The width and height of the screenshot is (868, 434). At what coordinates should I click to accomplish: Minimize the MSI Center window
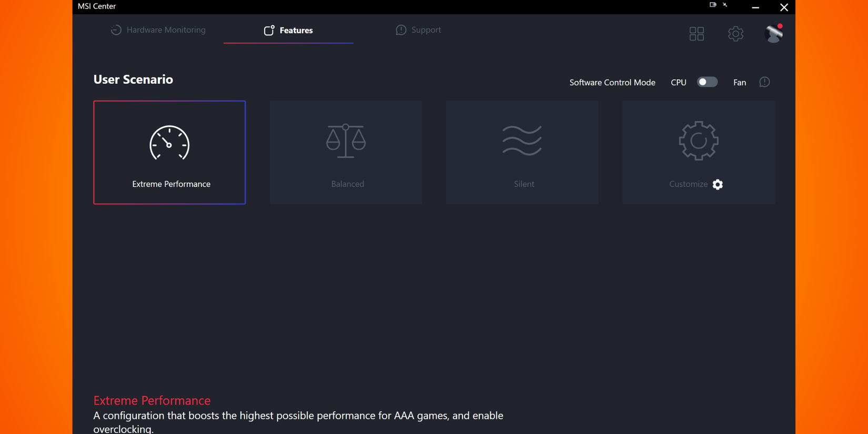(755, 7)
